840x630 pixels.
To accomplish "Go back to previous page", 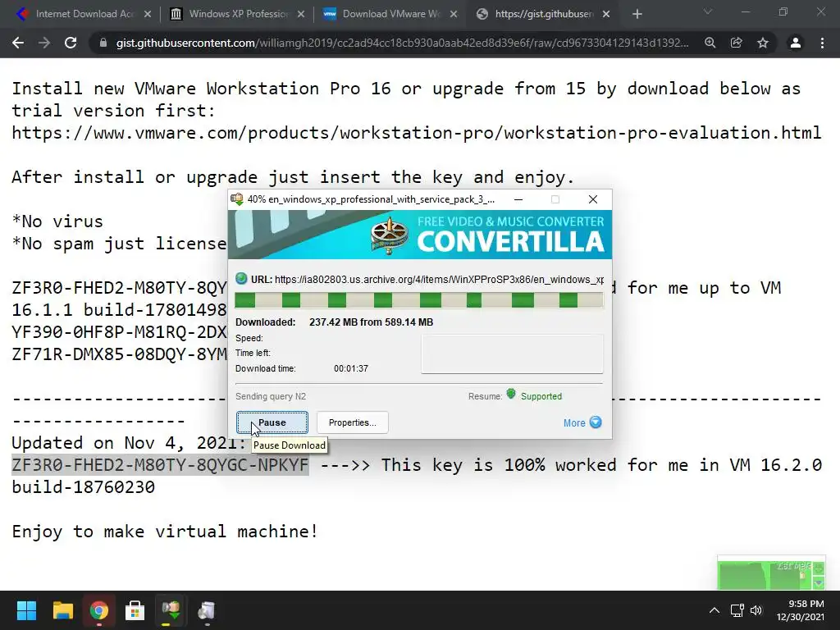I will 18,43.
